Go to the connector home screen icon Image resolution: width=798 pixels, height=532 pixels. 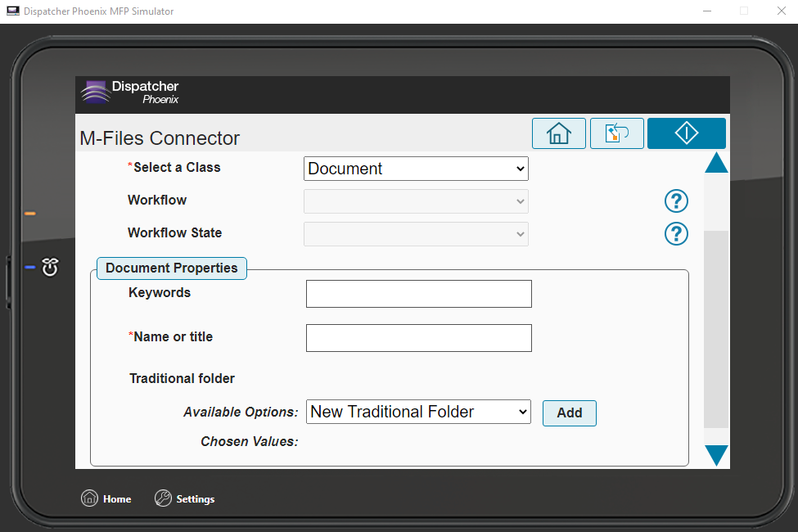(558, 133)
